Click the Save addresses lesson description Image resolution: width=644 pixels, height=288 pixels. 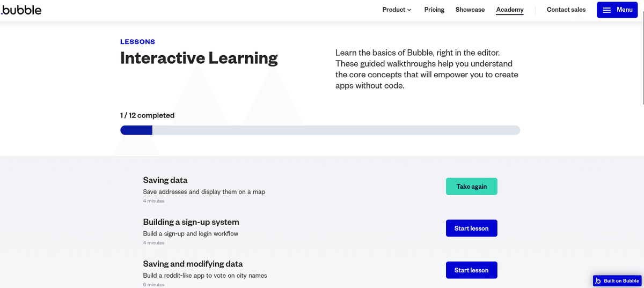pos(204,191)
